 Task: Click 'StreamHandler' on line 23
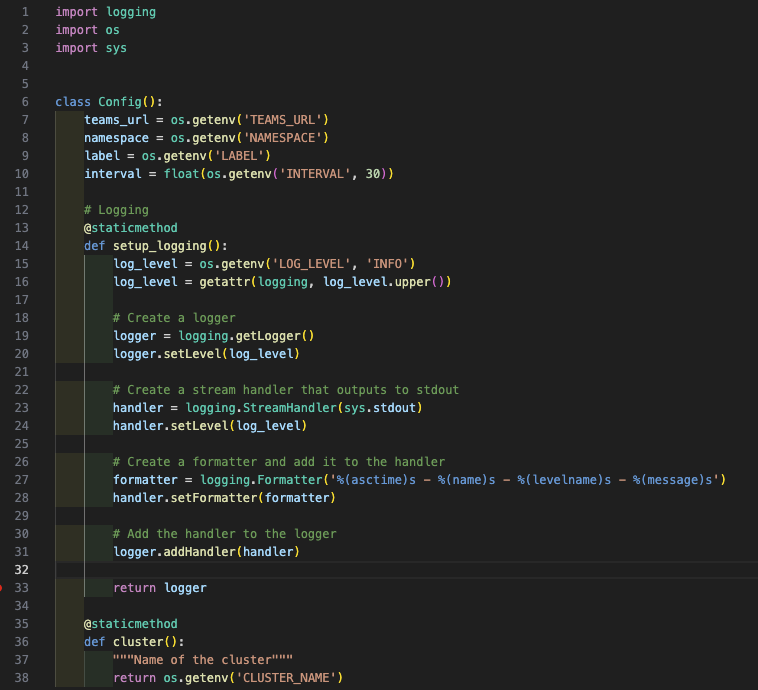[290, 408]
